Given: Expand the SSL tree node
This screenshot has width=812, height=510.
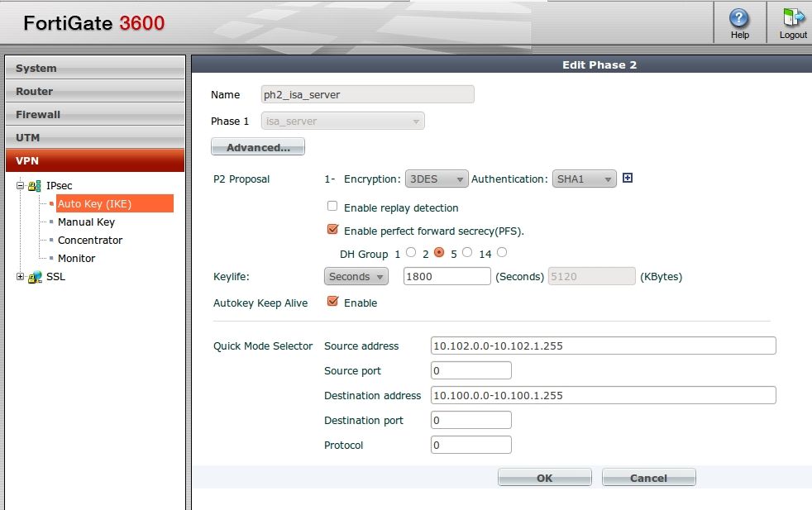Looking at the screenshot, I should [20, 276].
